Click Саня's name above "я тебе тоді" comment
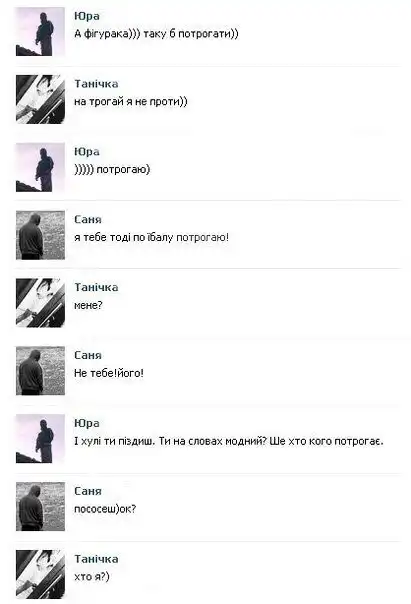 pyautogui.click(x=88, y=220)
